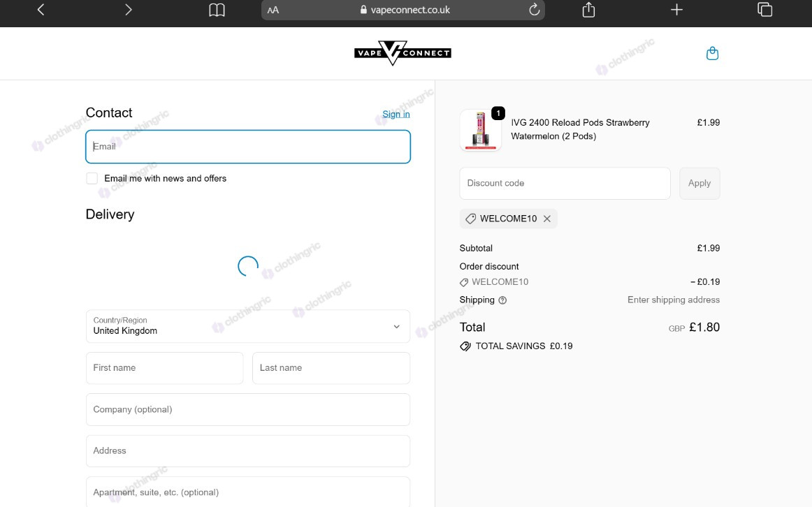Click the Order discount amount −£0.19
This screenshot has width=812, height=507.
705,282
